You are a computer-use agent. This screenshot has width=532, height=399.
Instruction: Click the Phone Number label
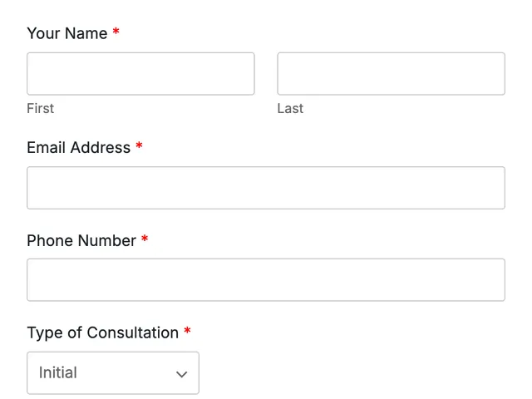click(81, 240)
